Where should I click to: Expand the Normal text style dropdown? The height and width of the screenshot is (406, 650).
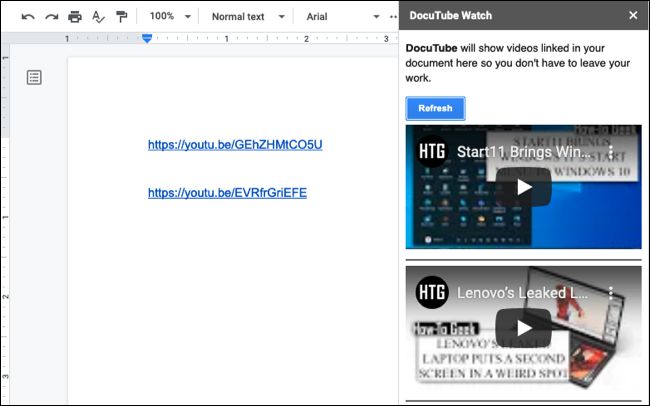tap(247, 17)
